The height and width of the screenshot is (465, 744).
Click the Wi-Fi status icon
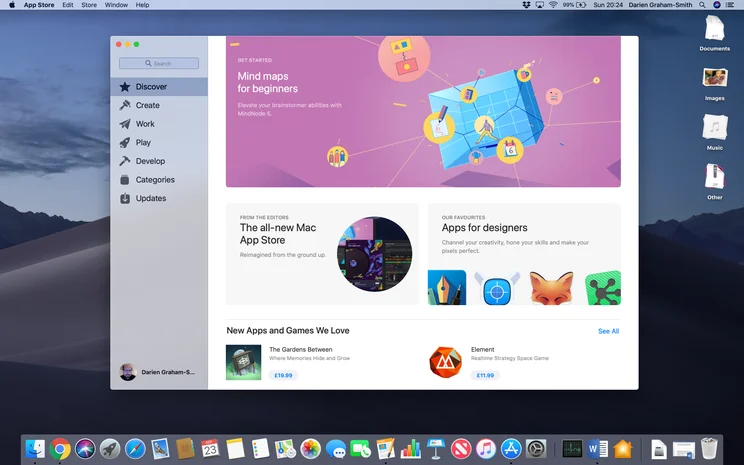[553, 5]
